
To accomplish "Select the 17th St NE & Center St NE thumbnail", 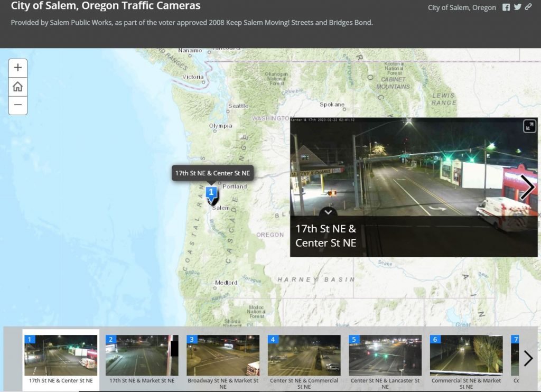I will (x=61, y=360).
